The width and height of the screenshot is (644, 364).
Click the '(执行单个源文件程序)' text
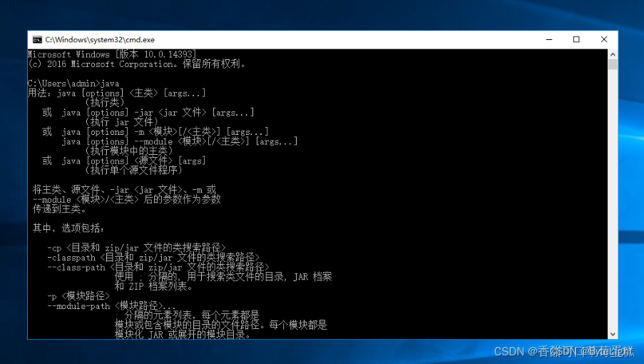134,171
